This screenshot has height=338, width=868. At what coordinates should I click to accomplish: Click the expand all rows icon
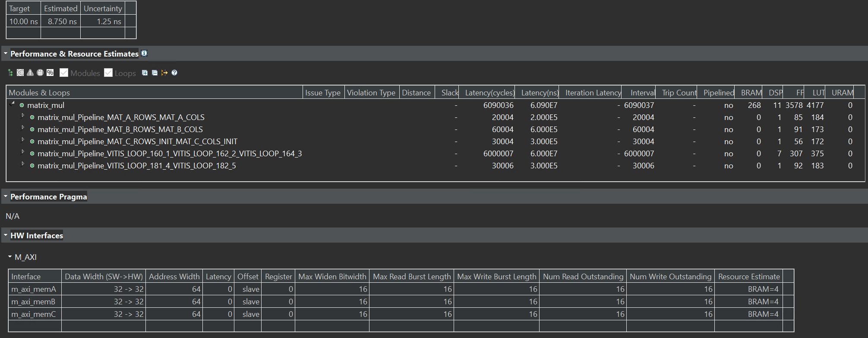(x=145, y=73)
